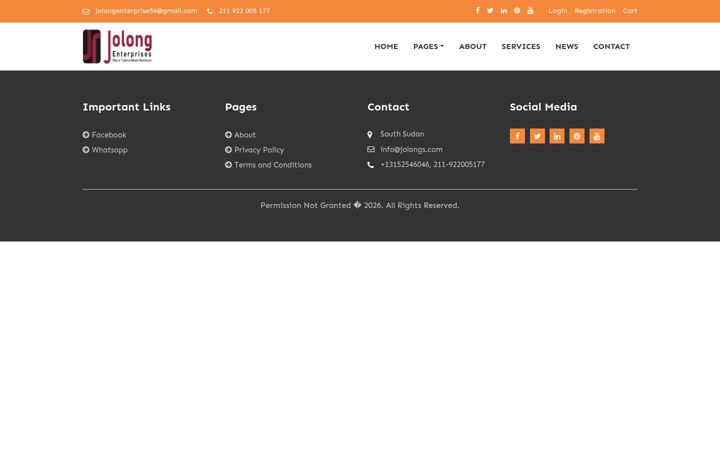This screenshot has height=450, width=720.
Task: Click the Important Links heading
Action: click(x=127, y=107)
